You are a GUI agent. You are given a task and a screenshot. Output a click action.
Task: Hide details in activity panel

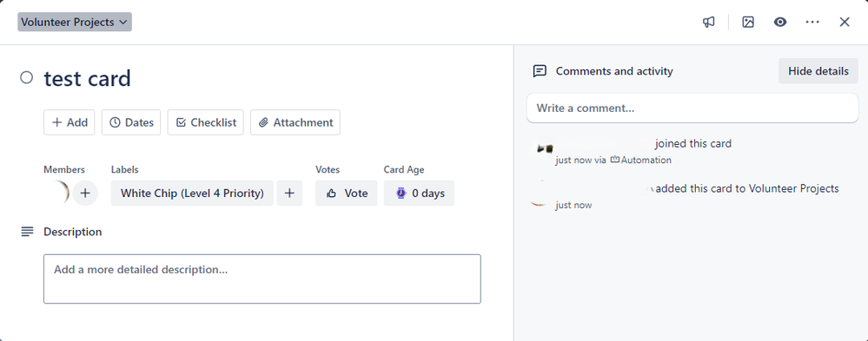point(818,71)
